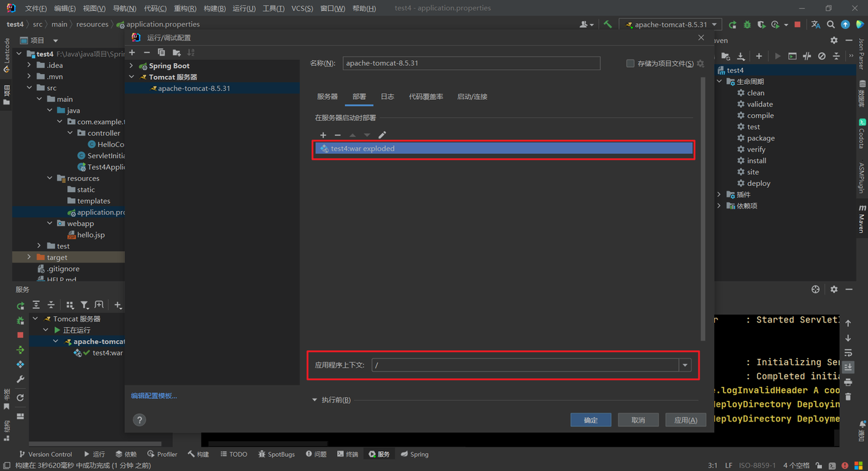Open the 文件(F) menu
868x471 pixels.
tap(36, 8)
